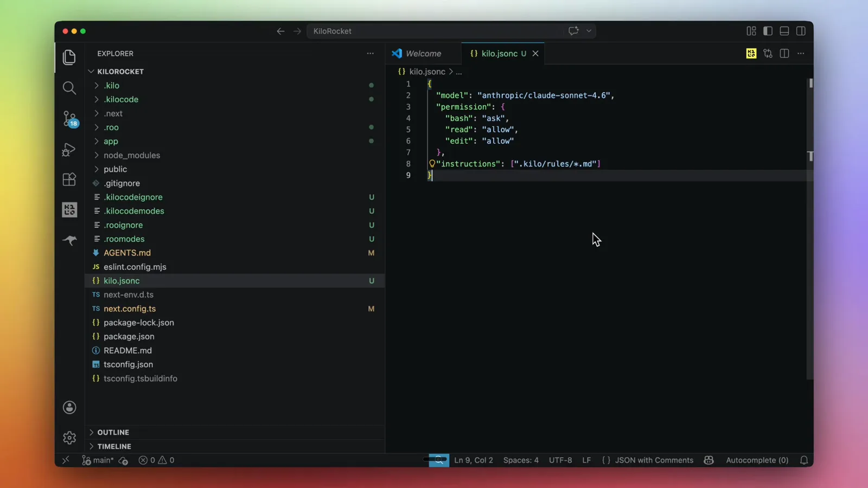Screen dimensions: 868x488
Task: Toggle the bottom Panel
Action: (x=784, y=31)
